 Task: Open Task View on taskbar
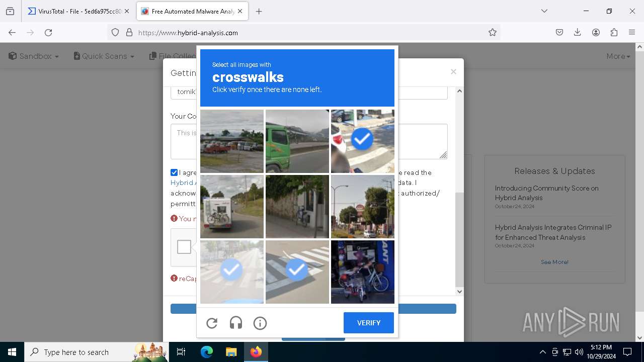coord(181,352)
